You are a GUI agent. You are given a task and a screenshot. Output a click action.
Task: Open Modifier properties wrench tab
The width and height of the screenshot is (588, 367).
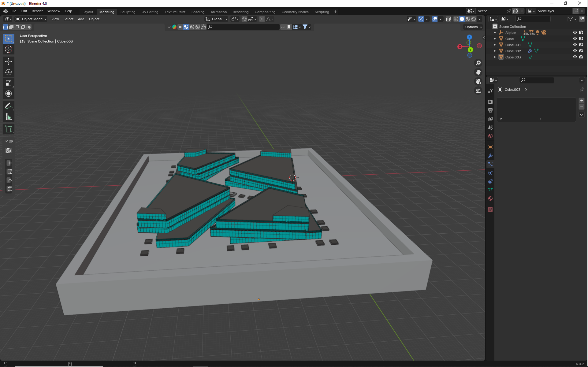point(490,156)
